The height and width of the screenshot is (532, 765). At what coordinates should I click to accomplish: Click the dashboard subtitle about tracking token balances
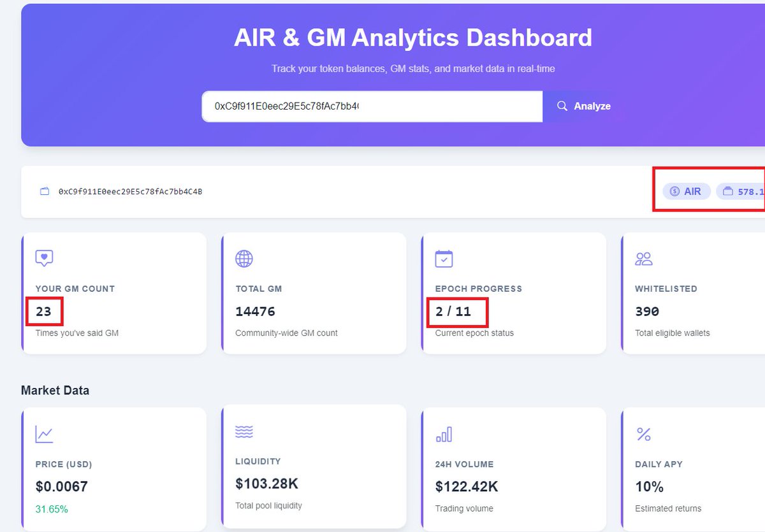pyautogui.click(x=413, y=68)
